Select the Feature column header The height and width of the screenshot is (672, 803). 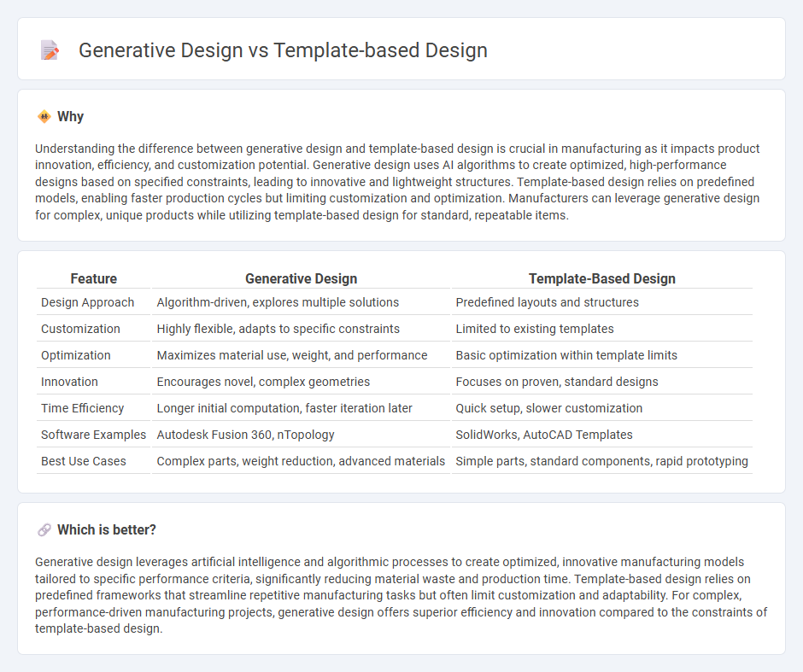tap(93, 278)
